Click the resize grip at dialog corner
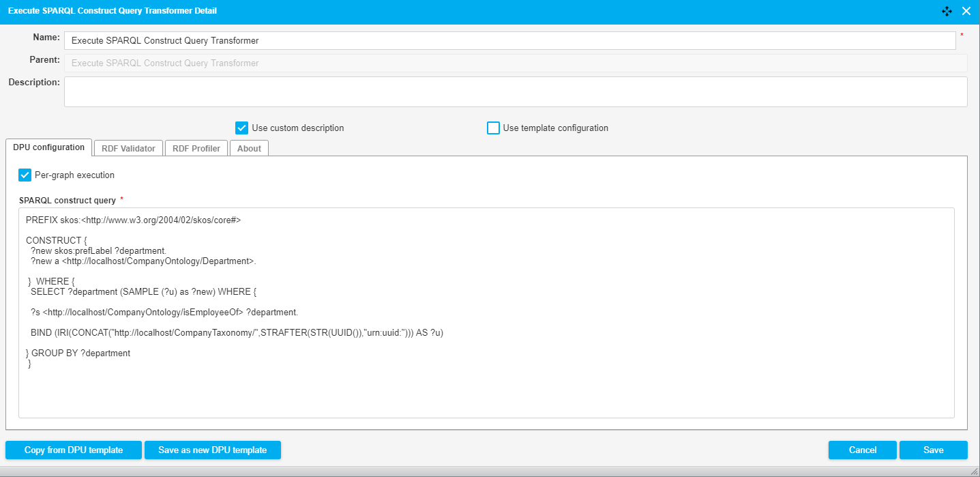The image size is (980, 477). click(974, 472)
